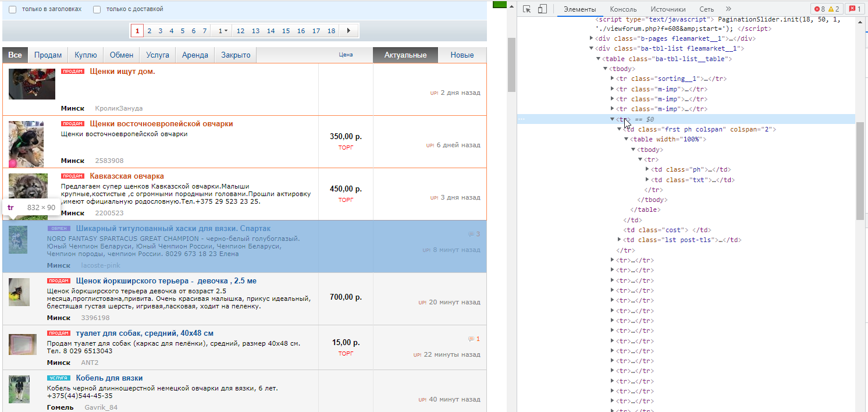This screenshot has height=412, width=868.
Task: Select the Все listings tab
Action: [x=15, y=55]
